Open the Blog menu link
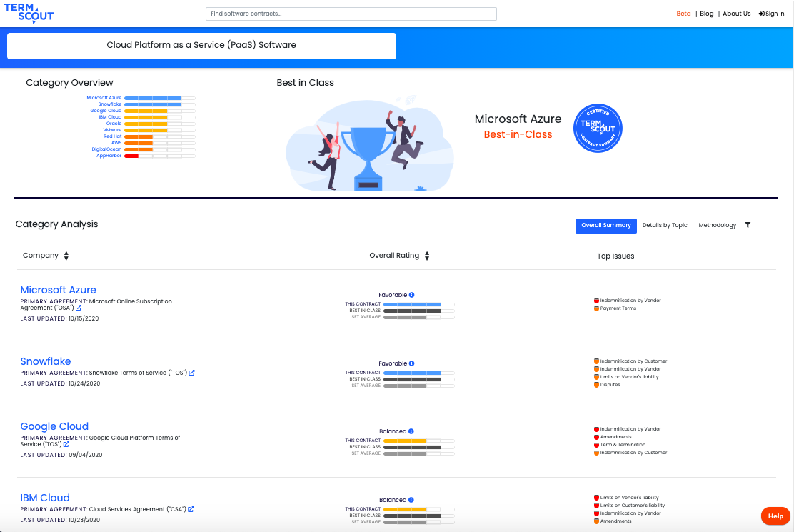This screenshot has height=532, width=794. point(706,14)
